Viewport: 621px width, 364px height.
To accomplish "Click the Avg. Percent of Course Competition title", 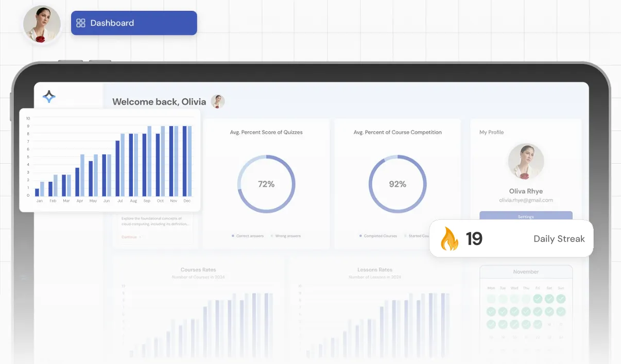I will 398,132.
